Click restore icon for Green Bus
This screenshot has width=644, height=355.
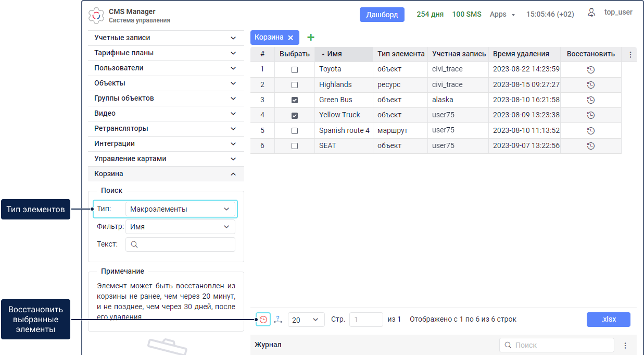point(590,100)
